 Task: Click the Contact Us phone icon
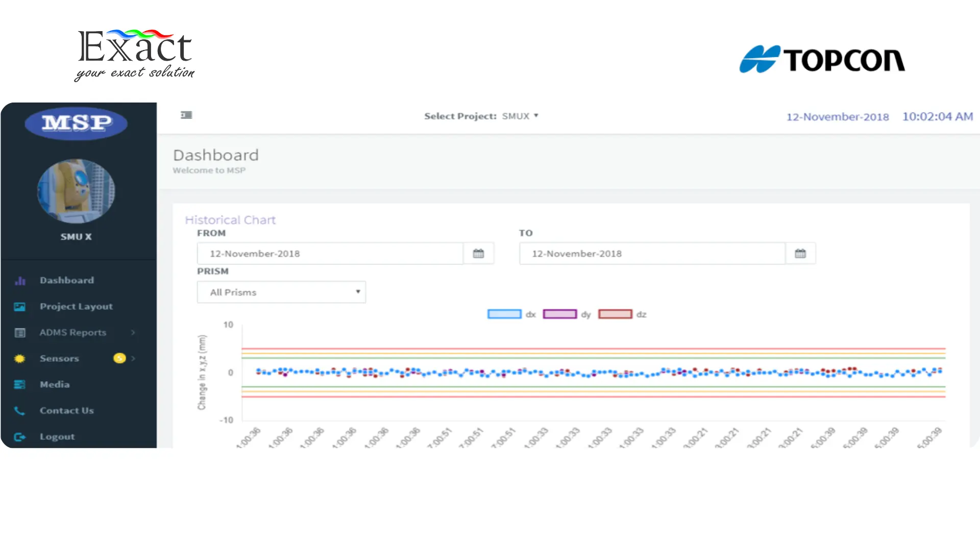tap(20, 411)
